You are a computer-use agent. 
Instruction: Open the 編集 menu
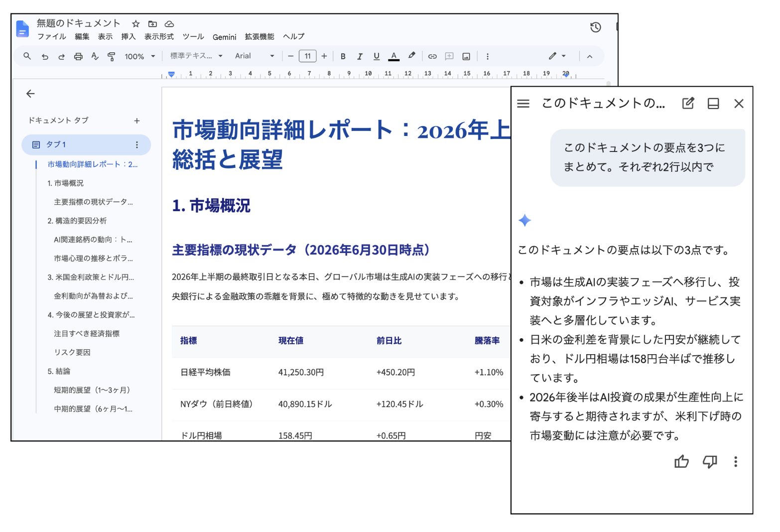[82, 37]
